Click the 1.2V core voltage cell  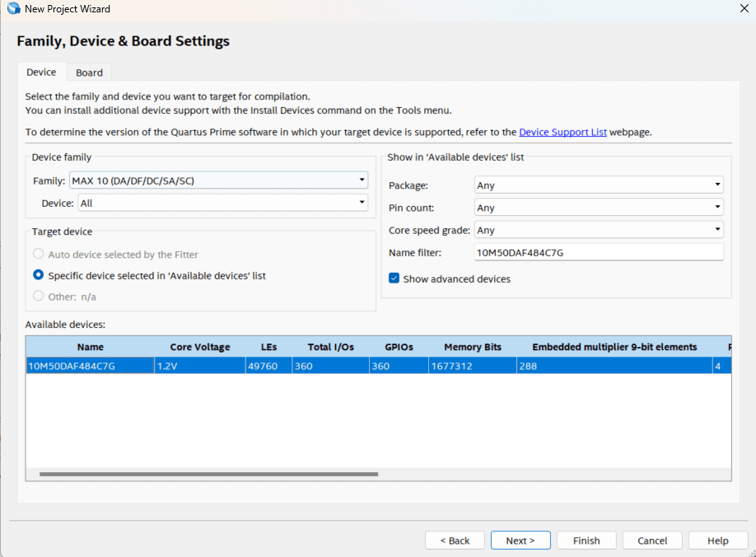(x=200, y=366)
